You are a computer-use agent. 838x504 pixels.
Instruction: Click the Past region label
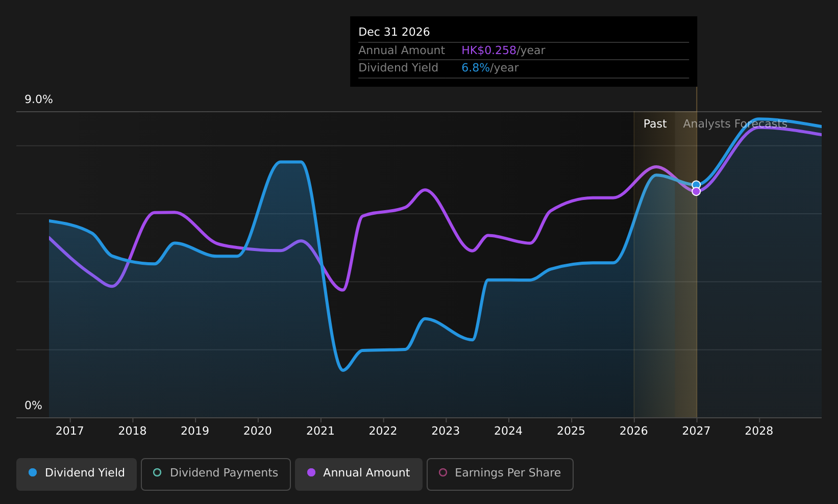coord(655,124)
